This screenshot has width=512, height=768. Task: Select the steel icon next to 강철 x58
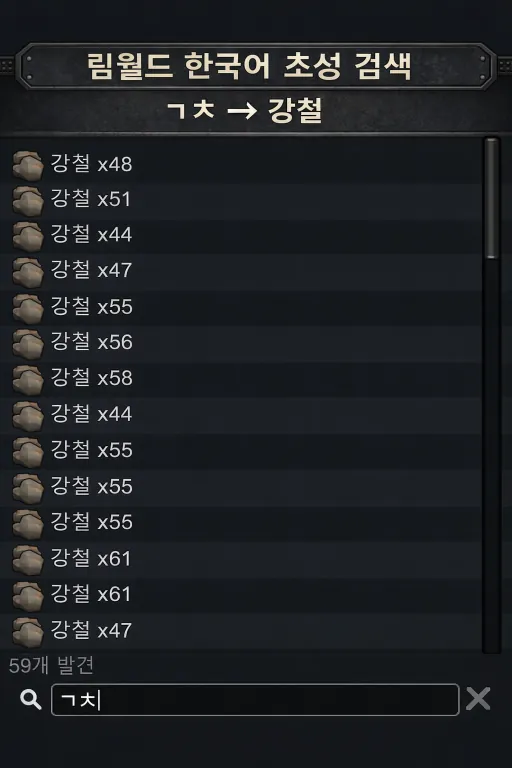(x=27, y=380)
